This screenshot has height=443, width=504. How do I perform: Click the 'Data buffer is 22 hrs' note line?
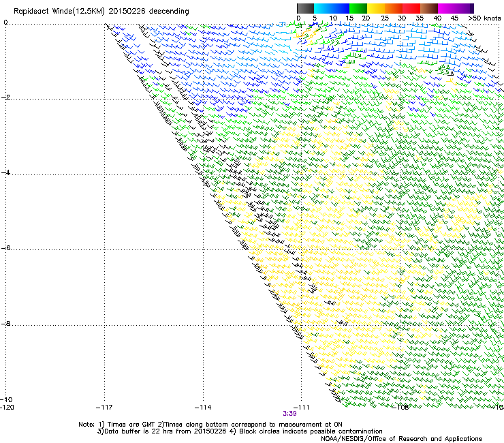tap(240, 431)
